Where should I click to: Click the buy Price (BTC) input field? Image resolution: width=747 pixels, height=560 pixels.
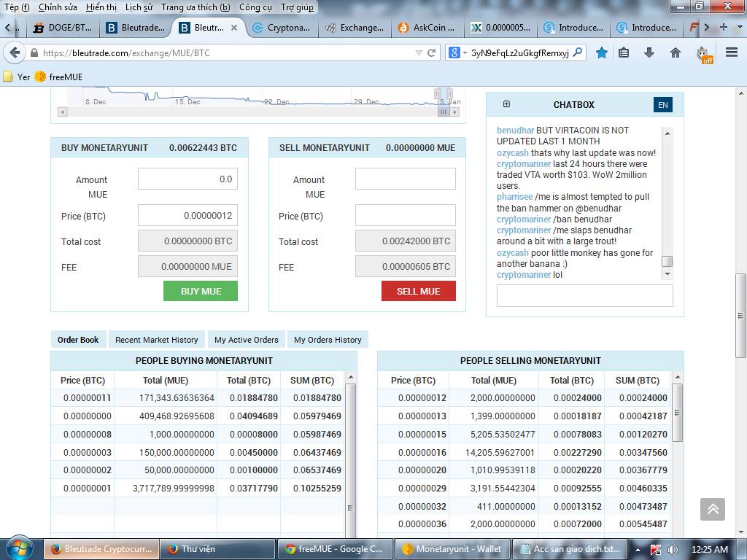pyautogui.click(x=187, y=215)
